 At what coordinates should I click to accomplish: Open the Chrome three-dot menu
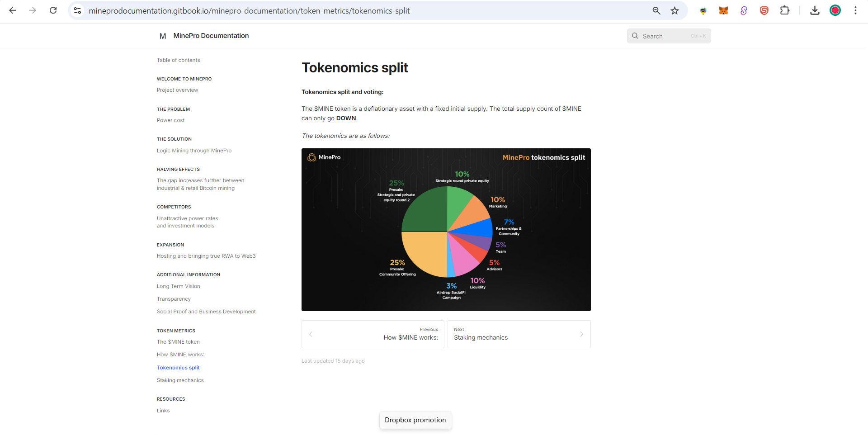pyautogui.click(x=855, y=10)
